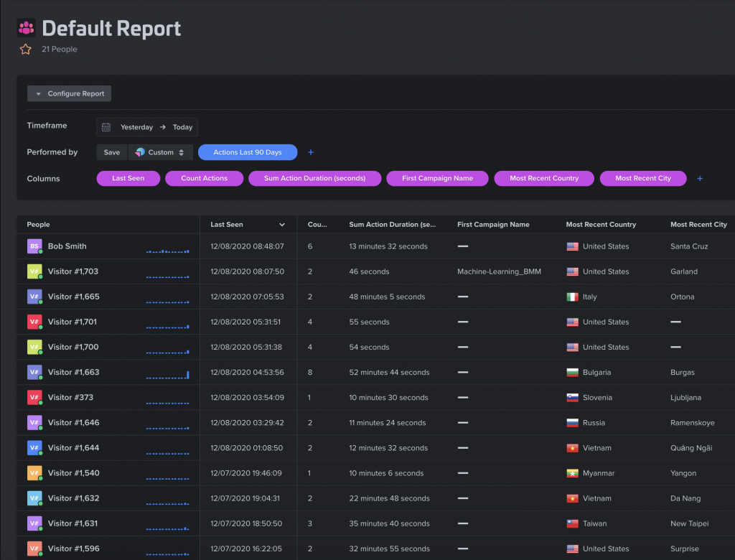Sort by First Campaign Name column header
The height and width of the screenshot is (560, 735).
point(493,225)
